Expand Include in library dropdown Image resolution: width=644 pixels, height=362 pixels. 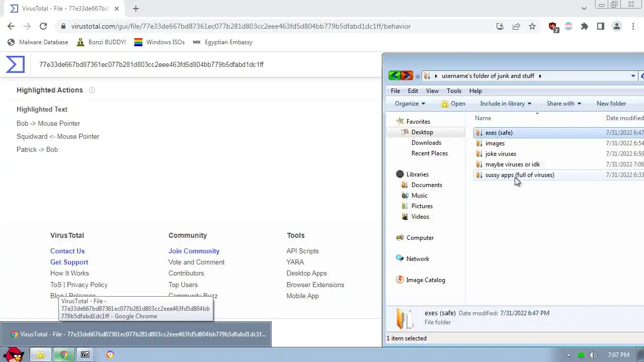pyautogui.click(x=506, y=104)
